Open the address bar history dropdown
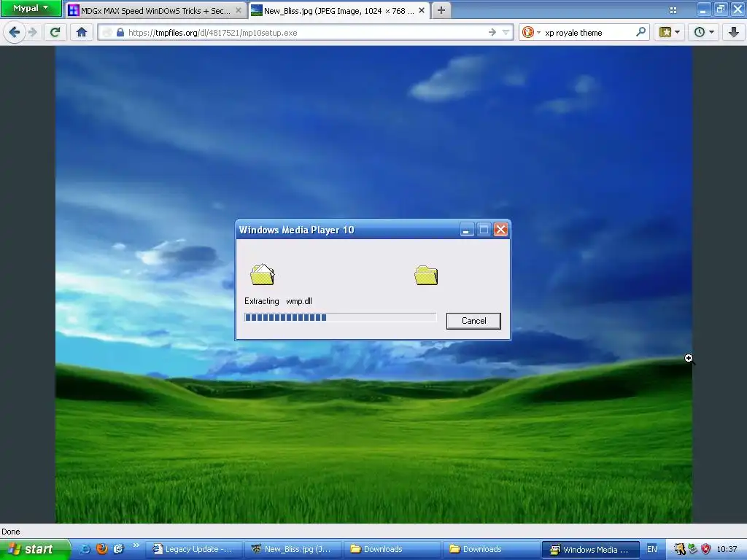The height and width of the screenshot is (560, 747). coord(506,32)
